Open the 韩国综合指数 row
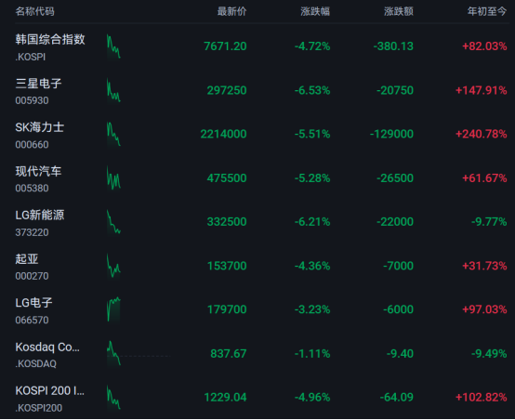The height and width of the screenshot is (420, 515). [x=261, y=46]
